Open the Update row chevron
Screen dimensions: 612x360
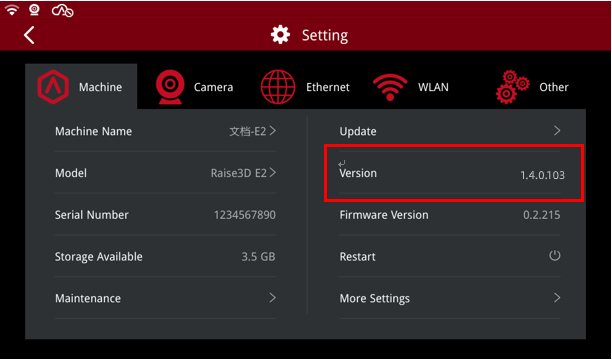coord(557,130)
